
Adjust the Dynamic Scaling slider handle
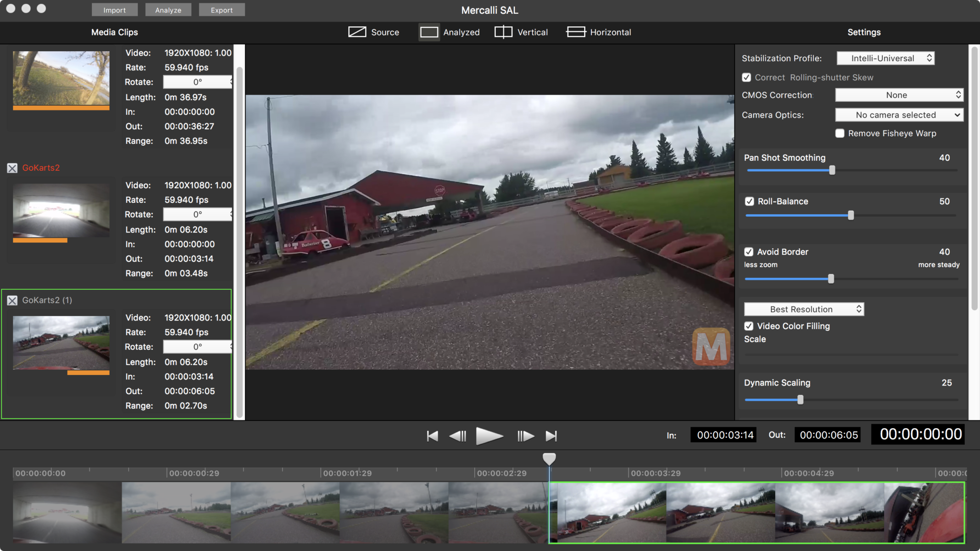[x=800, y=400]
